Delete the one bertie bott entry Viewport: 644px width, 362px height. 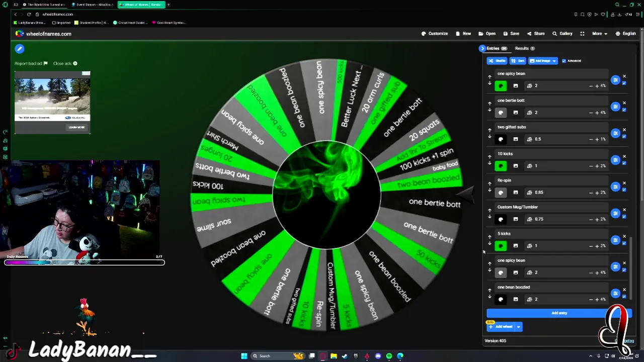[624, 103]
